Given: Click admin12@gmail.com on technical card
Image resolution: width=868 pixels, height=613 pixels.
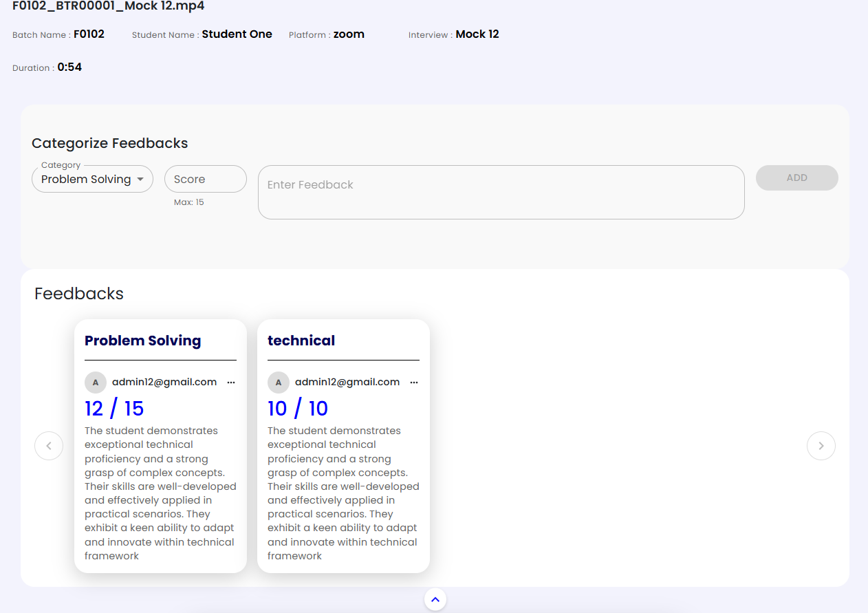Looking at the screenshot, I should coord(347,383).
